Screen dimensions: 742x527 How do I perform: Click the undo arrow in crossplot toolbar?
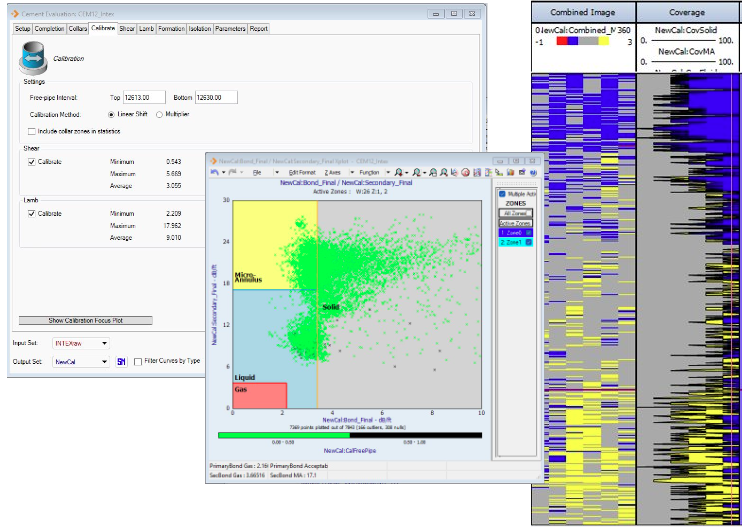tap(215, 172)
